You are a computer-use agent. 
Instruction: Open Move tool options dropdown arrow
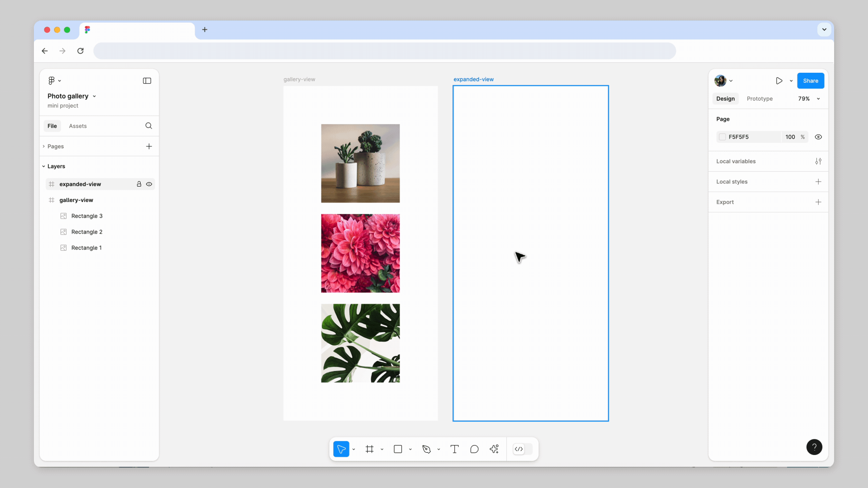(354, 449)
